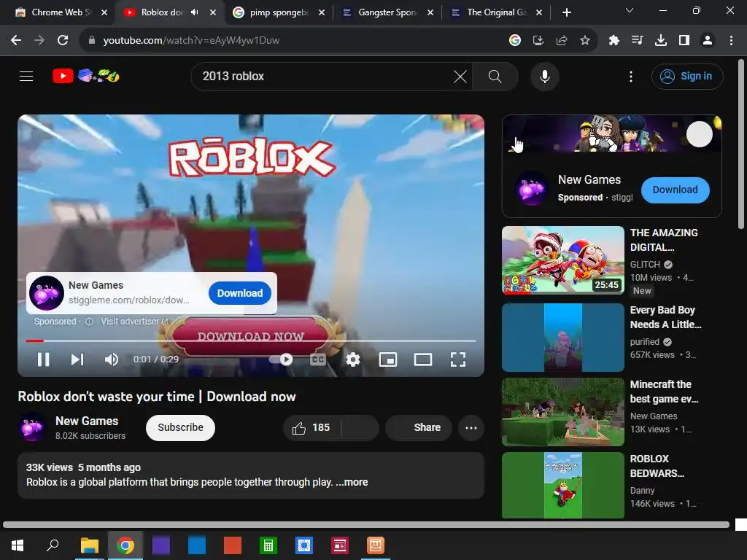Pause the video with the pause button
The image size is (747, 560).
click(43, 359)
